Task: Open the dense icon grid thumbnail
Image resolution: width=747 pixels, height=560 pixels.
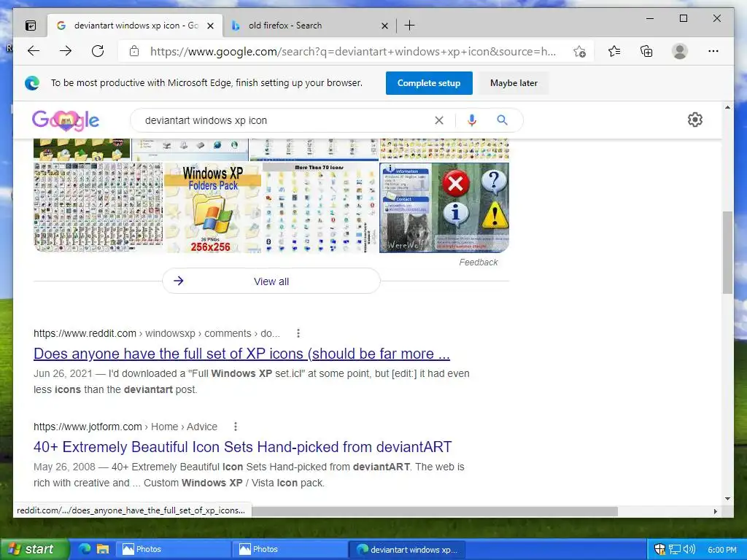Action: [x=98, y=208]
